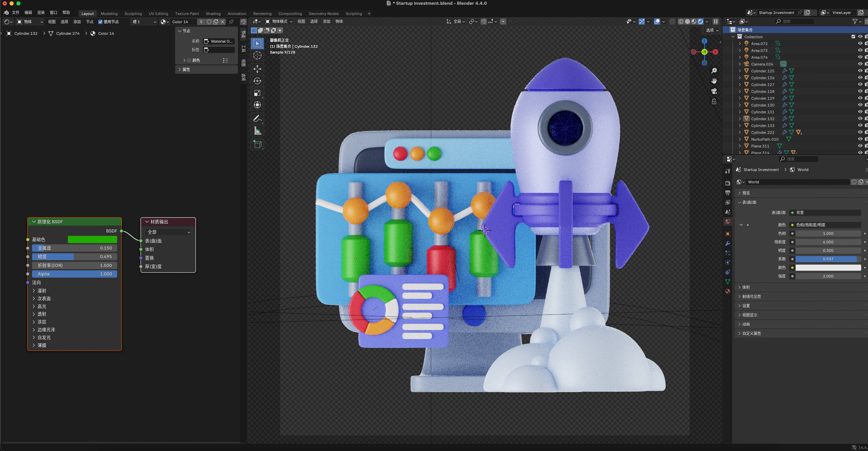Expand the Camera.024 item in the outliner
Viewport: 868px width, 451px height.
[740, 64]
